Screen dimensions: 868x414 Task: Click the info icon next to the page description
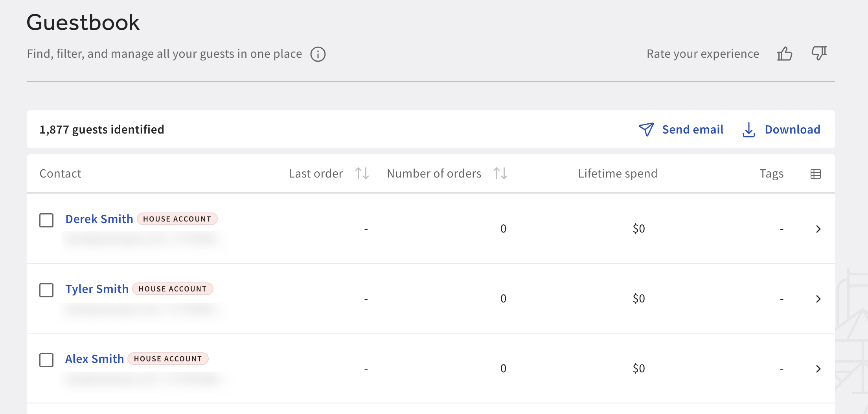click(318, 54)
